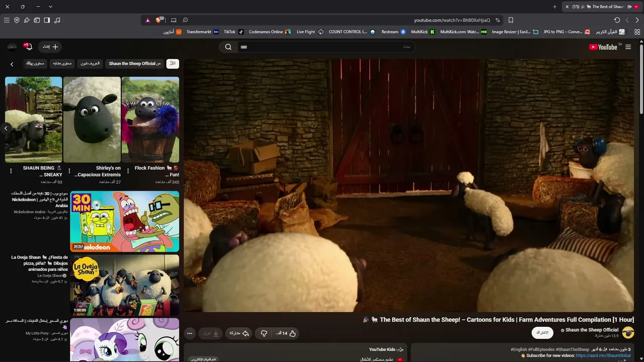Click the music note playlist toolbar icon
The image size is (644, 362).
point(57,20)
